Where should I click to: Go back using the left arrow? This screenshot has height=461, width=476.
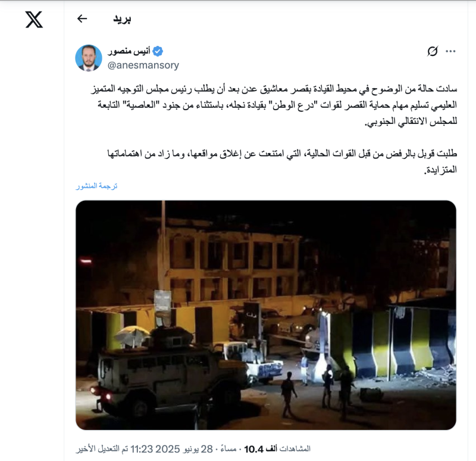click(82, 18)
